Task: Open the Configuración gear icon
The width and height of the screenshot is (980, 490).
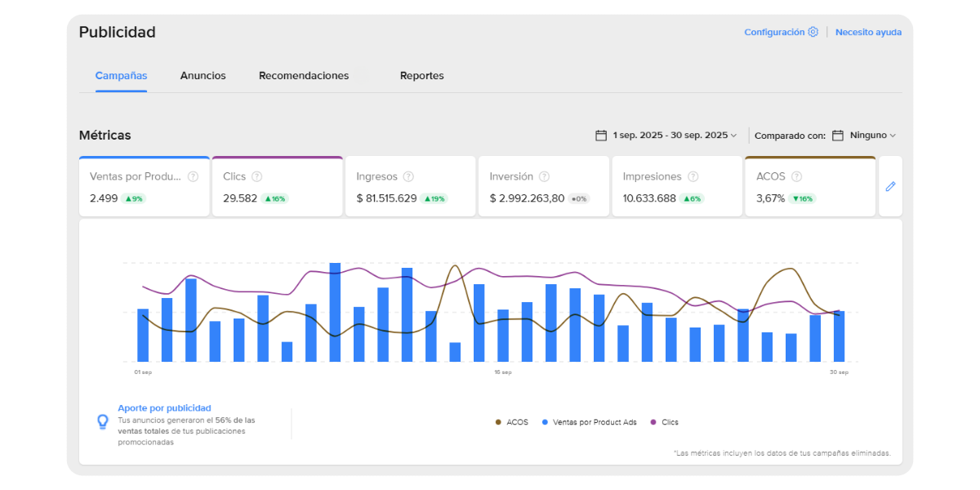Action: 813,32
